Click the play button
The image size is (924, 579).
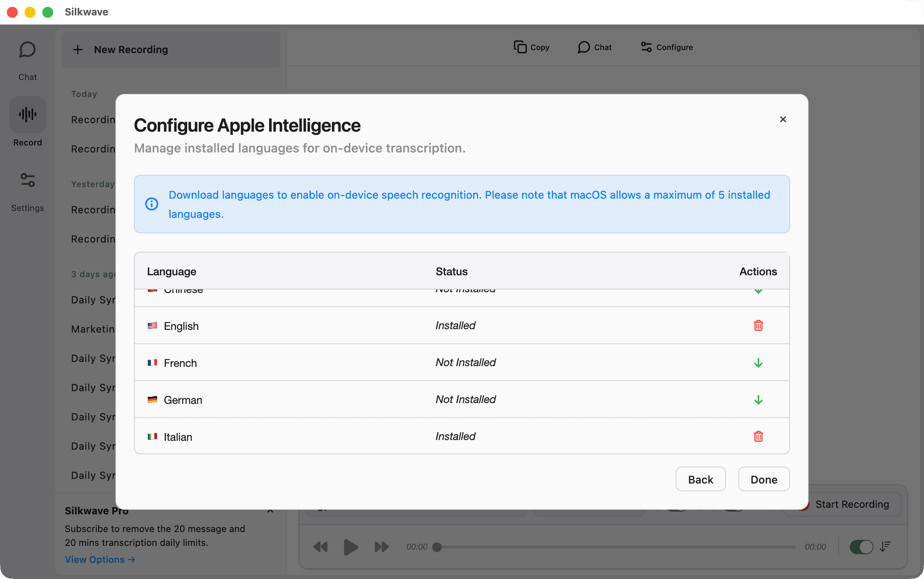coord(350,547)
